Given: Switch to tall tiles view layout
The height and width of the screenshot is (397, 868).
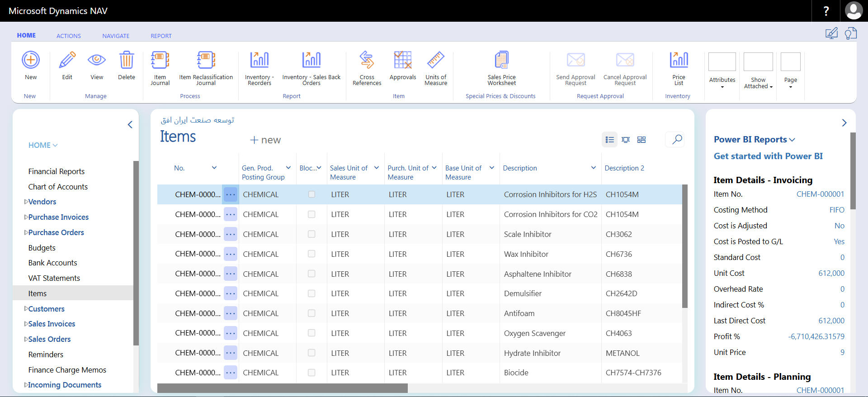Looking at the screenshot, I should [626, 140].
